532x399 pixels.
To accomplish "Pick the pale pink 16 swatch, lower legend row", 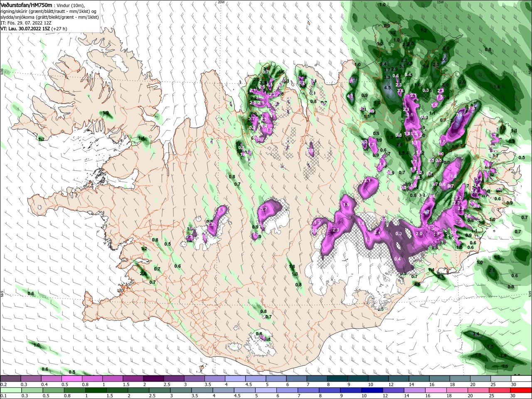I will click(x=436, y=390).
